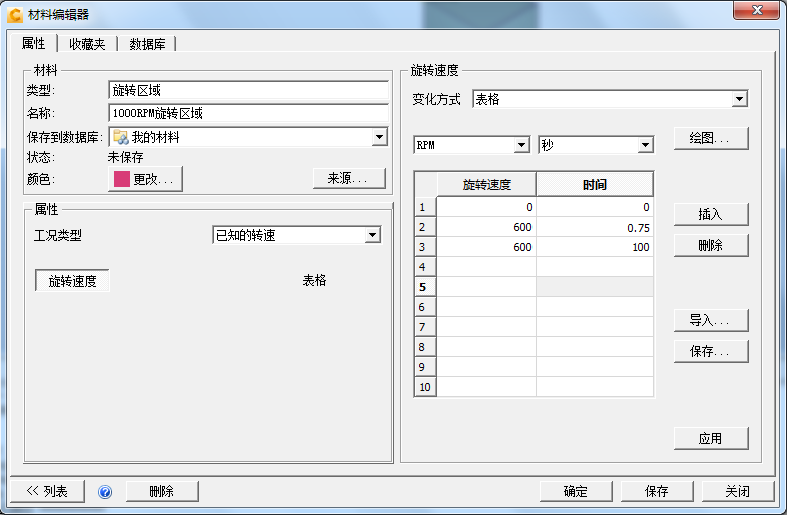Switch to the 收藏夹 tab

[x=87, y=44]
